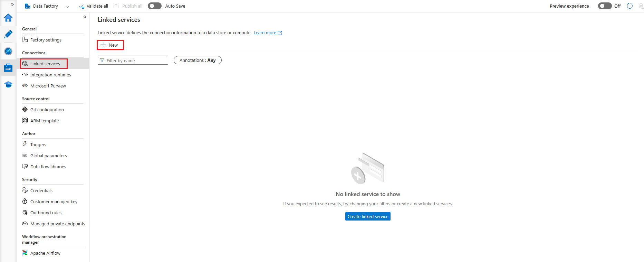The width and height of the screenshot is (644, 262).
Task: Collapse the Manage side panel
Action: point(85,17)
